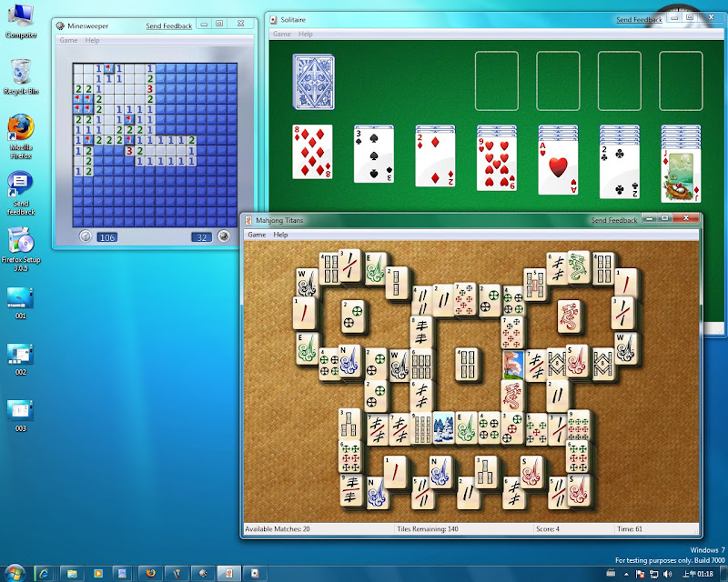Select the 003 image file on desktop
The height and width of the screenshot is (582, 728).
tap(20, 416)
